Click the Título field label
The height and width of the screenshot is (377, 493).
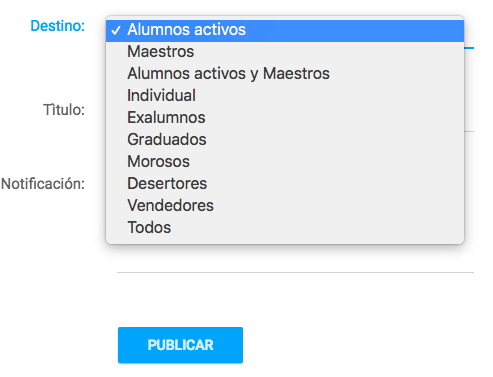64,110
